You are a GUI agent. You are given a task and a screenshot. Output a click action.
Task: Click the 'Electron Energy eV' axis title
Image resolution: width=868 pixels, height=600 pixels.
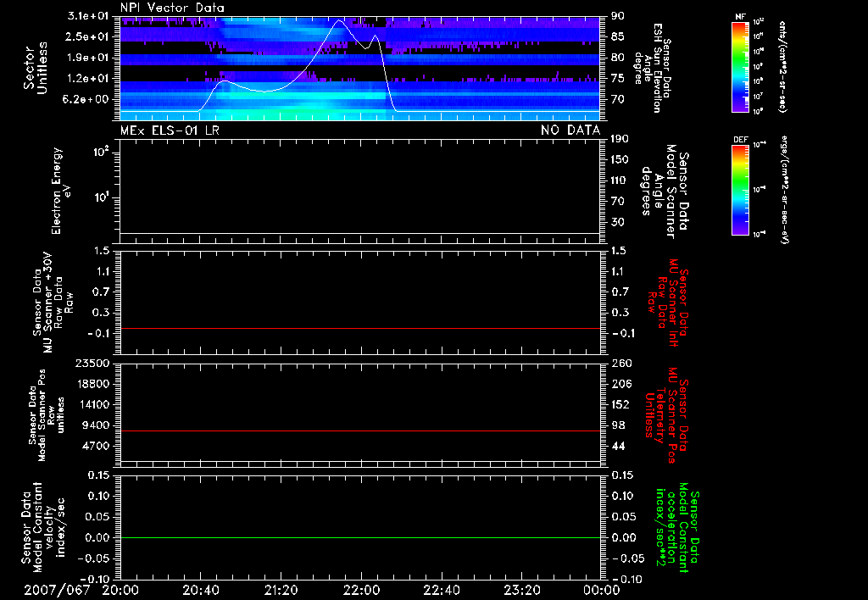click(61, 191)
